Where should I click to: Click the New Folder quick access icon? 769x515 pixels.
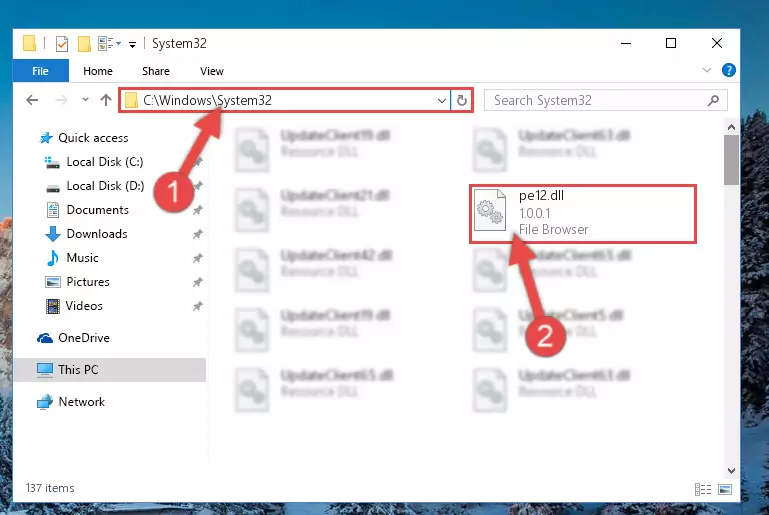84,44
